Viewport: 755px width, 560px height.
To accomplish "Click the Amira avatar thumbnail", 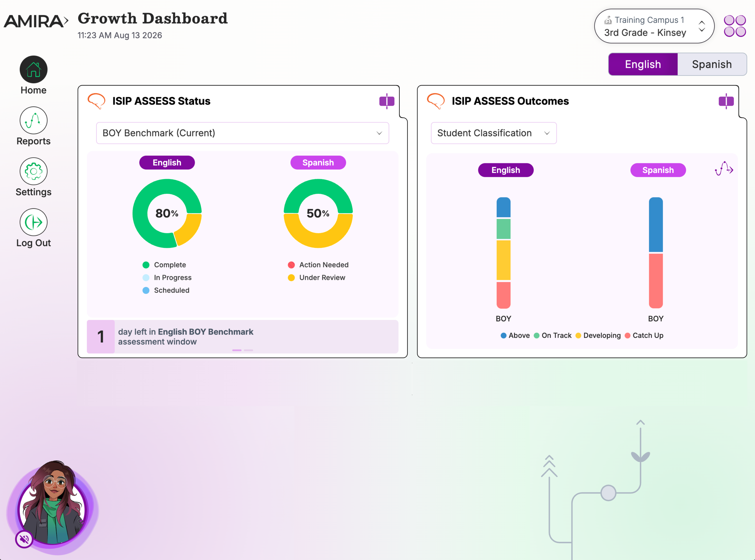I will point(53,505).
